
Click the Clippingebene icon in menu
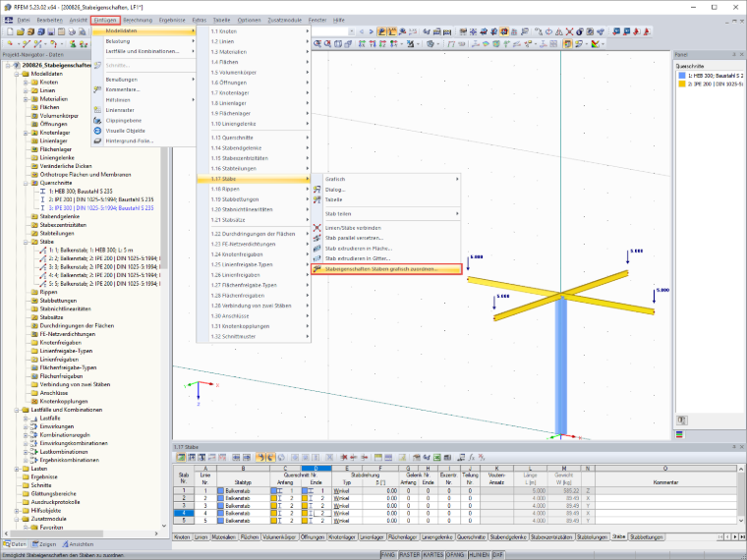point(97,121)
